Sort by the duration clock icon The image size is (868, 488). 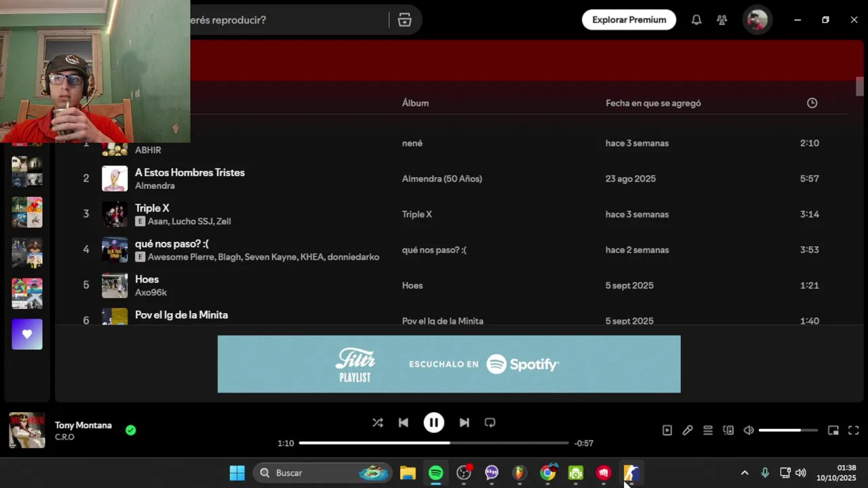[x=812, y=103]
